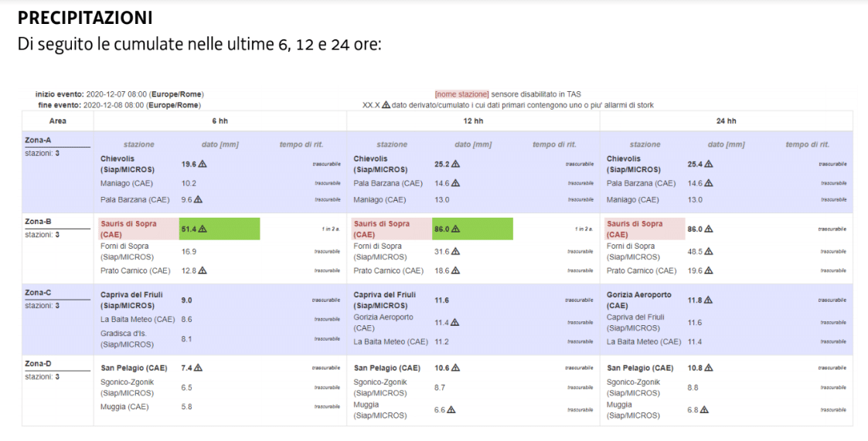
Task: Click the Zona-B area label
Action: click(x=38, y=221)
